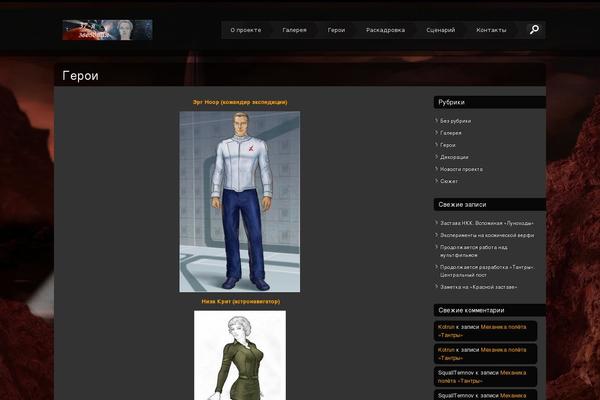
Task: Click the site logo banner
Action: (x=107, y=30)
